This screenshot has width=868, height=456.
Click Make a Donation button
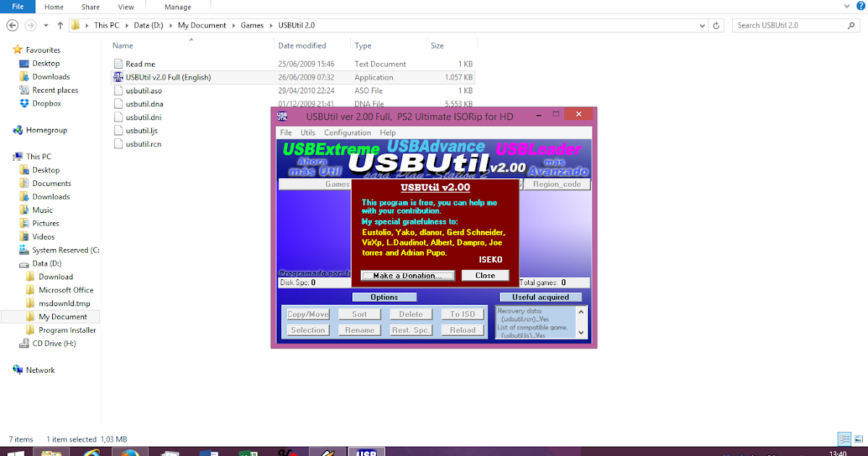407,276
